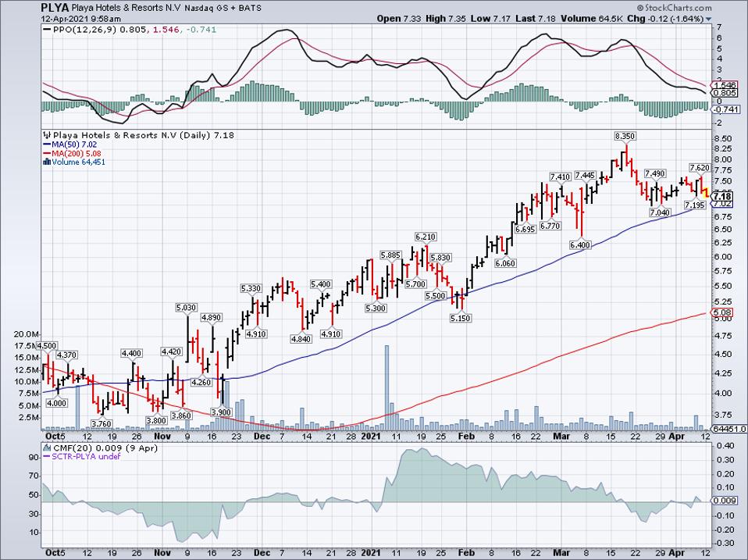Click the 7.445 price label

click(585, 176)
